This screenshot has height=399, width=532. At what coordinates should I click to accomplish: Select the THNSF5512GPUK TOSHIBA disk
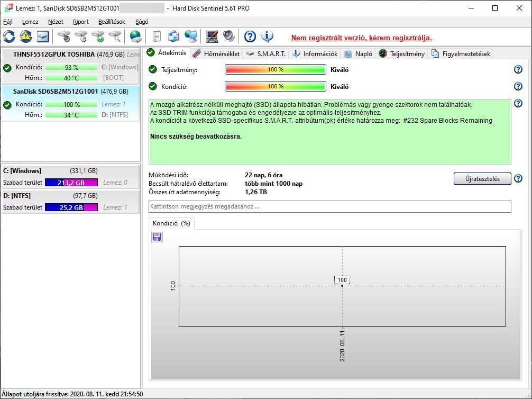tap(54, 55)
